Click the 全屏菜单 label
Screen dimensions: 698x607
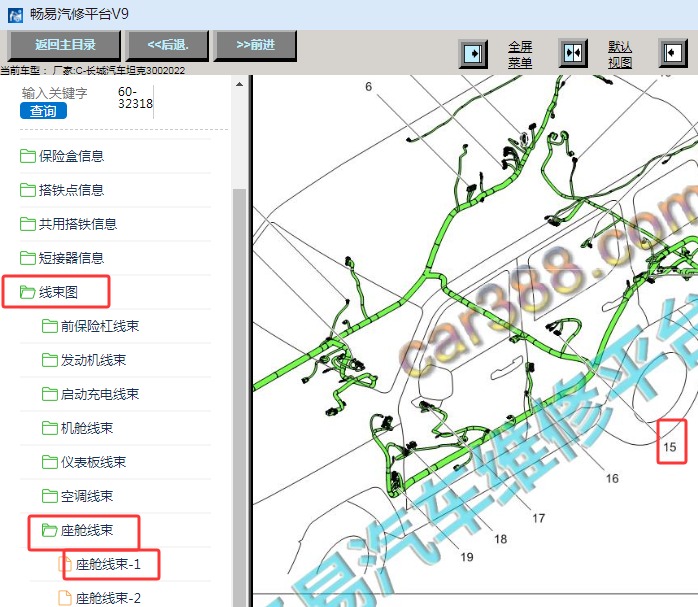520,54
